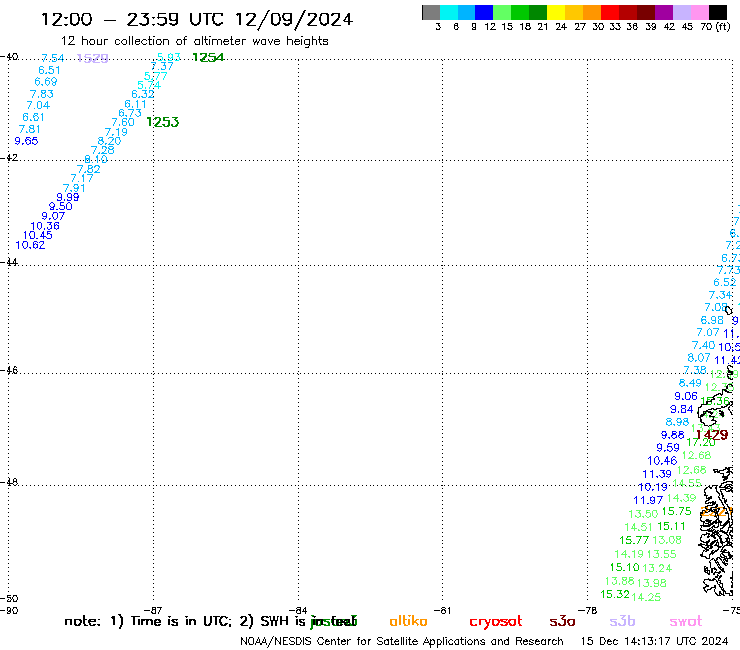Click the wave height value '6.51'
Screen dimensions: 740x650
tap(49, 70)
